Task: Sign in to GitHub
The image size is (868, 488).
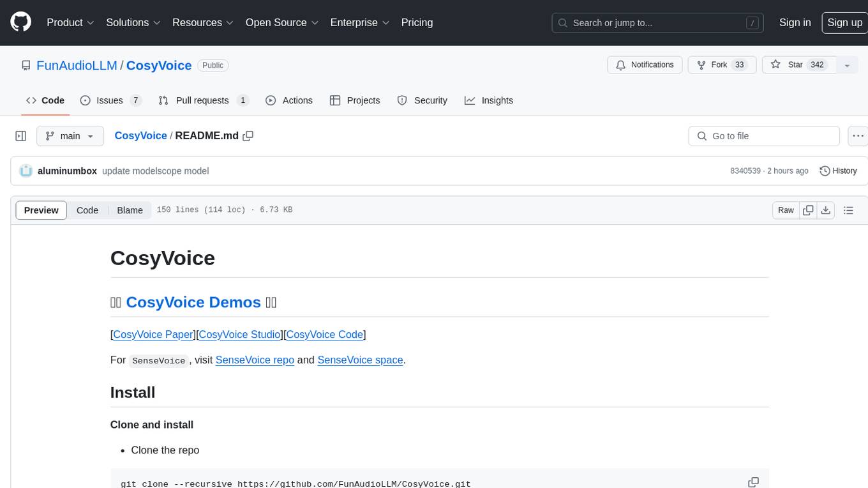Action: pos(795,22)
